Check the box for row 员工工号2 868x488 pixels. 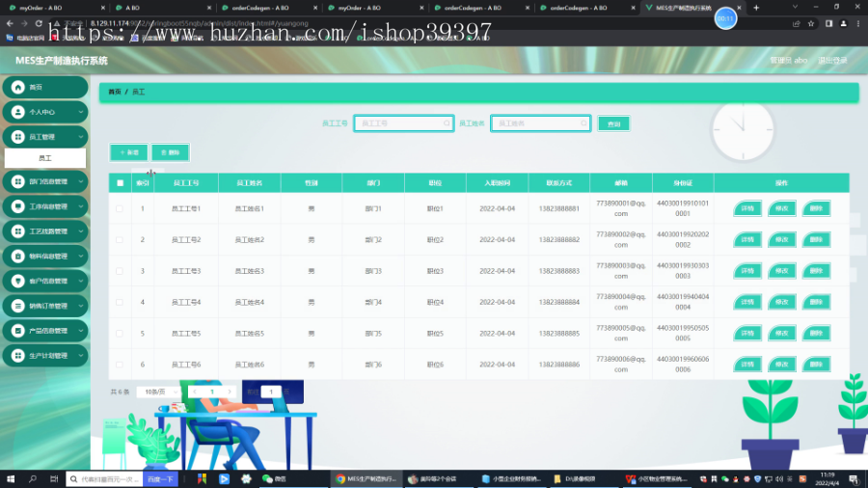point(120,239)
